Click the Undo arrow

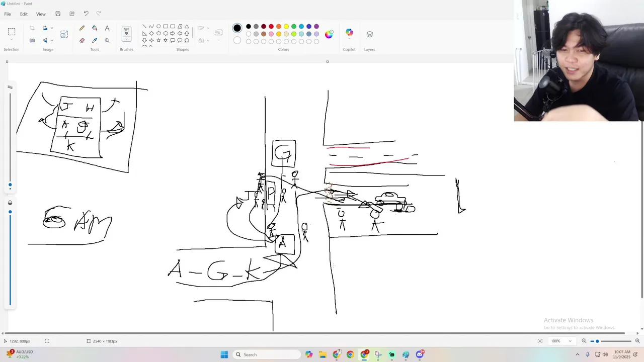point(86,14)
